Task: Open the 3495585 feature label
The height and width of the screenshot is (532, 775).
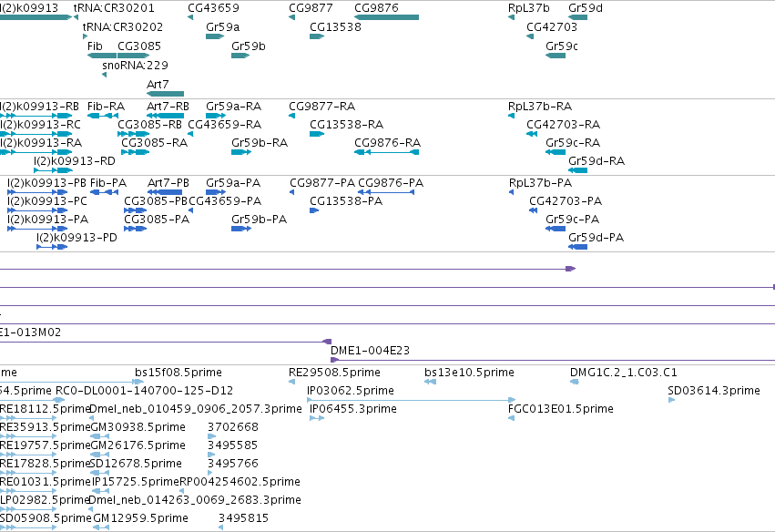Action: pos(233,445)
